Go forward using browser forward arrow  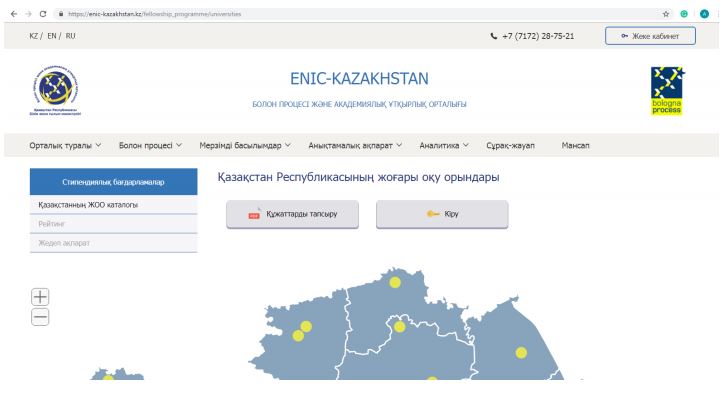(29, 14)
